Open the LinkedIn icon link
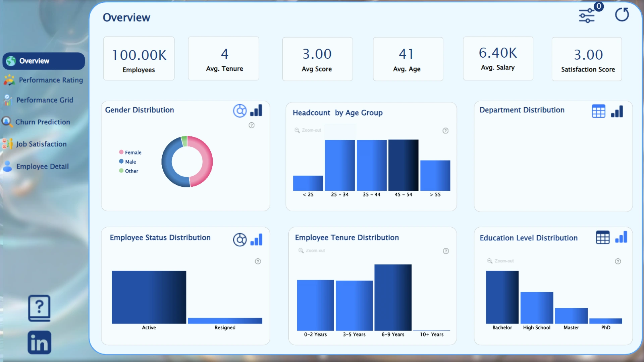This screenshot has width=644, height=362. click(x=39, y=343)
